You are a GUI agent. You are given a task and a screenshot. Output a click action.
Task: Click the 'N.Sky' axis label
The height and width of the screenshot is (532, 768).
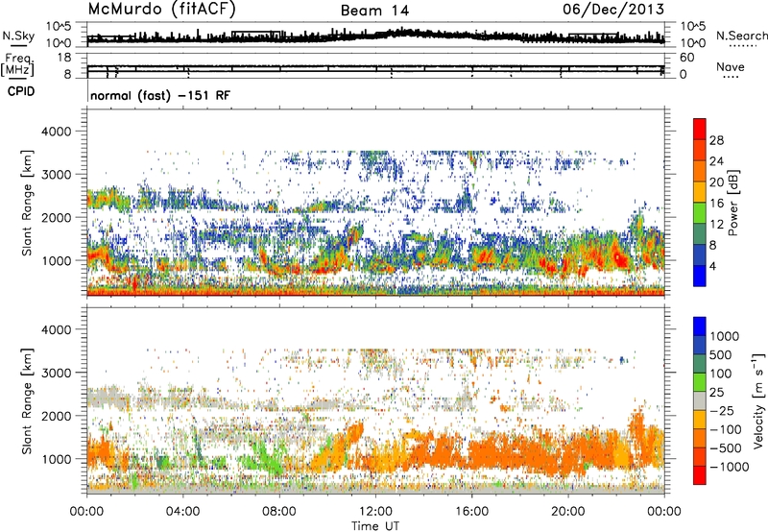pyautogui.click(x=18, y=36)
